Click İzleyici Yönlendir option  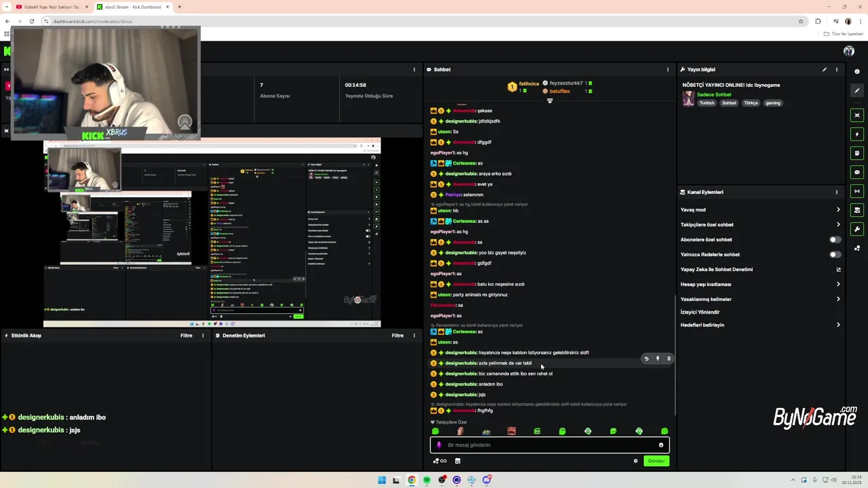point(700,312)
